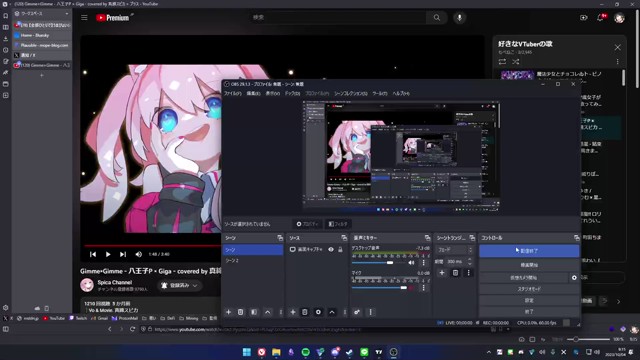Adjust browser zoom slider in the status bar
Viewport: 640px width, 360px height.
click(x=588, y=339)
